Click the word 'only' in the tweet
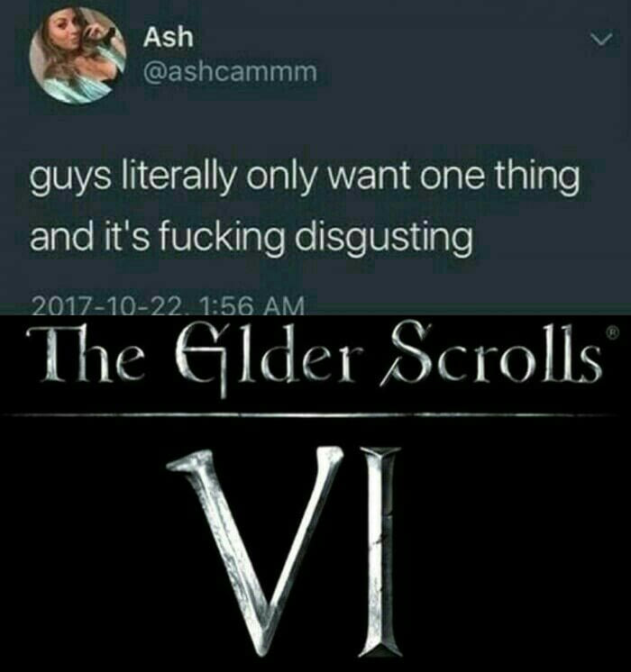This screenshot has height=672, width=631. click(276, 177)
